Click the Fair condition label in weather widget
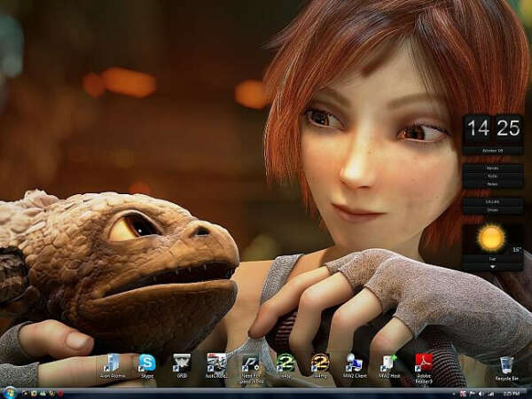Viewport: 532px width, 399px height. [x=492, y=259]
